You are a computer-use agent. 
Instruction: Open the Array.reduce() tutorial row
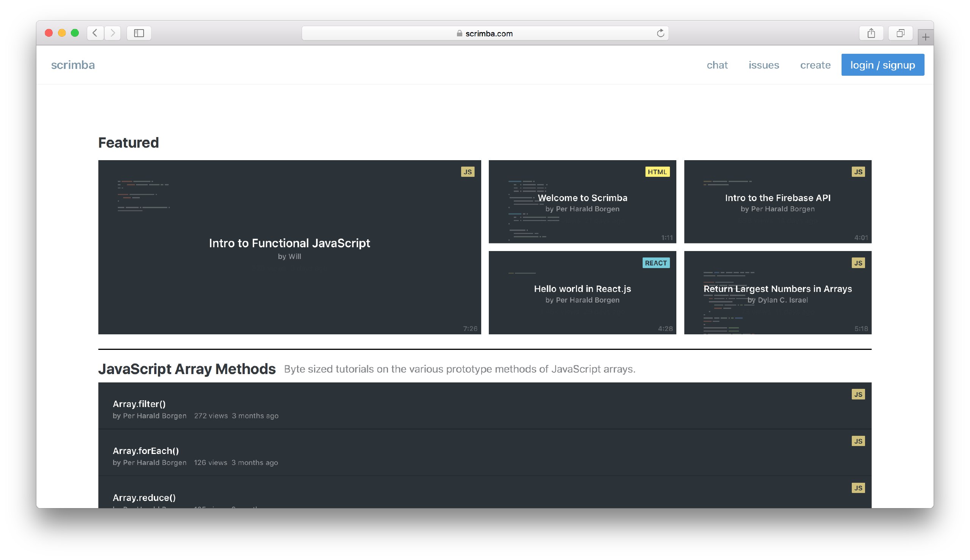pos(484,492)
